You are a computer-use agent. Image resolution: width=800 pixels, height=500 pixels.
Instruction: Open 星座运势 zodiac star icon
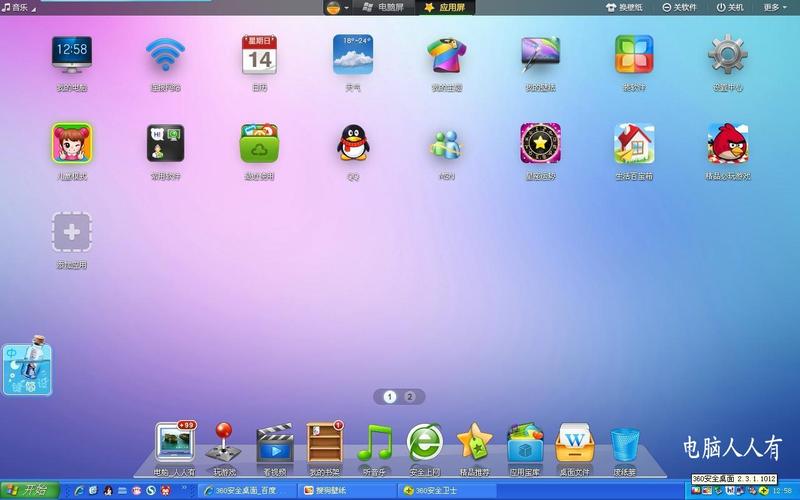coord(540,143)
